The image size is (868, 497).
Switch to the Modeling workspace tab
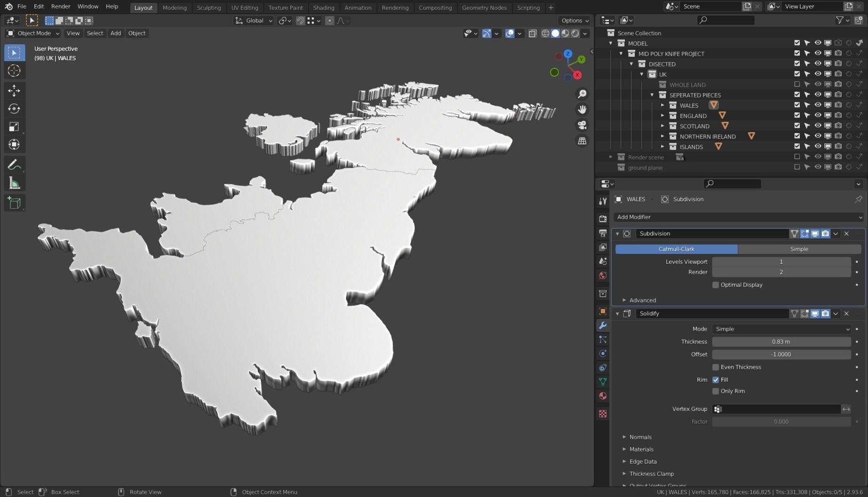[x=174, y=8]
